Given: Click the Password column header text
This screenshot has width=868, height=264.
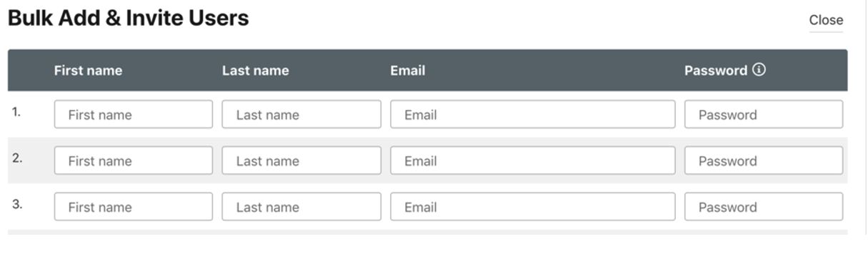Looking at the screenshot, I should pyautogui.click(x=716, y=71).
